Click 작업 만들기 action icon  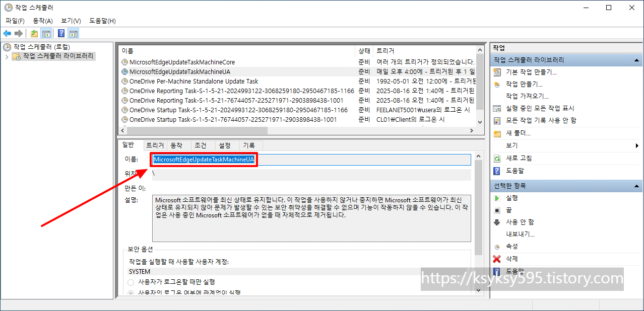[x=497, y=85]
